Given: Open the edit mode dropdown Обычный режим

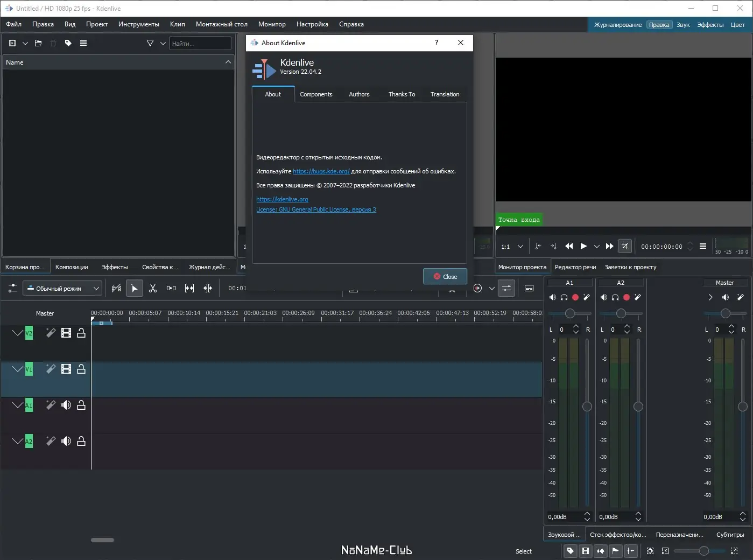Looking at the screenshot, I should (x=62, y=288).
